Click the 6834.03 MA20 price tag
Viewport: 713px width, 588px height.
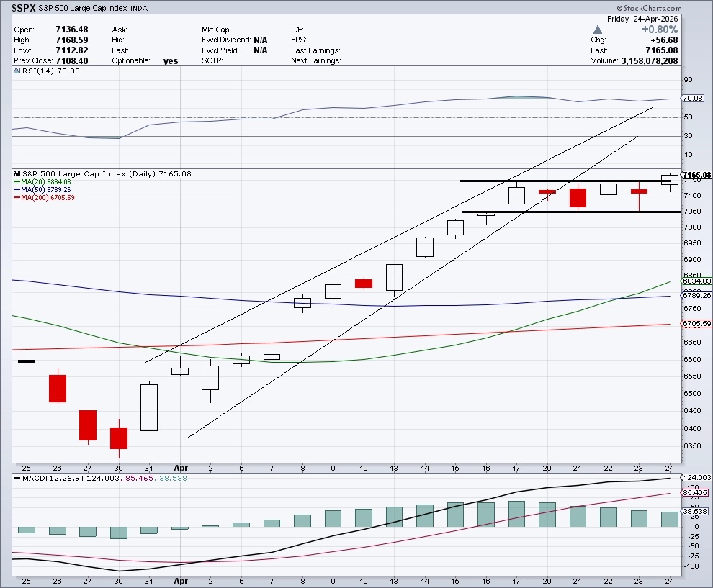click(696, 281)
